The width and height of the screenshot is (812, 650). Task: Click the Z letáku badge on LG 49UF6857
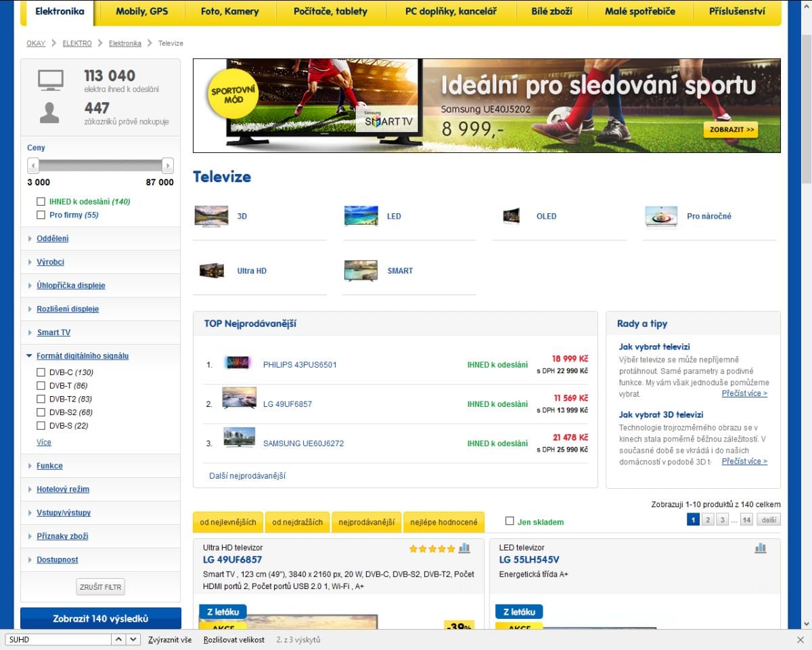(223, 612)
